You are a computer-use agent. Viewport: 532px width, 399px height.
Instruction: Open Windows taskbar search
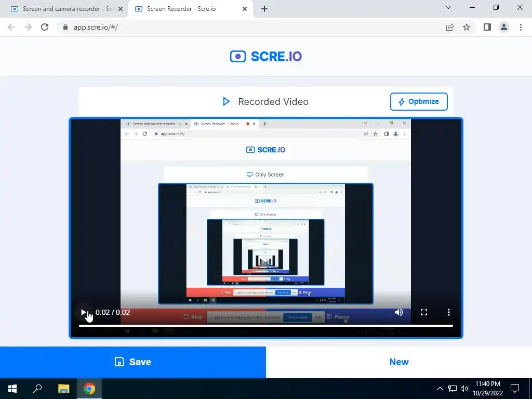(37, 389)
